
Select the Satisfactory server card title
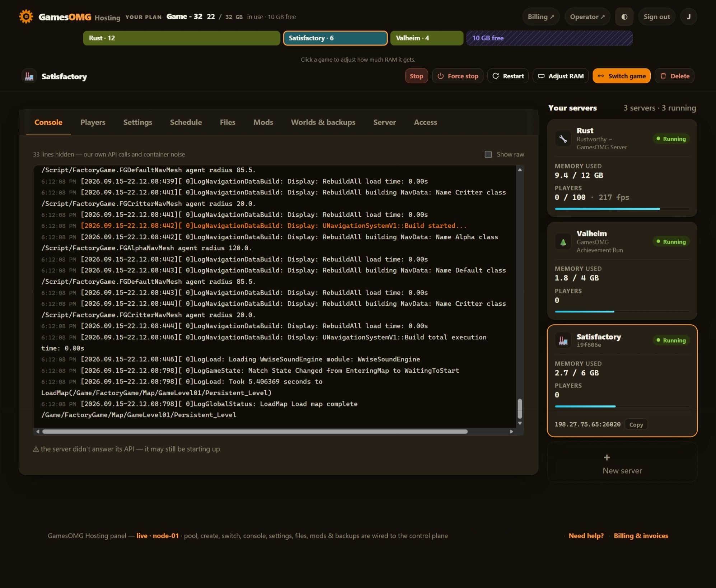coord(599,337)
